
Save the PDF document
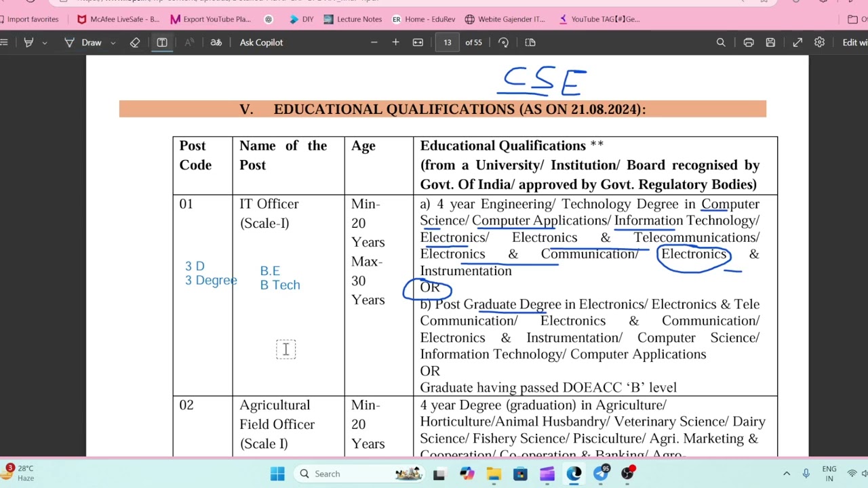(770, 42)
